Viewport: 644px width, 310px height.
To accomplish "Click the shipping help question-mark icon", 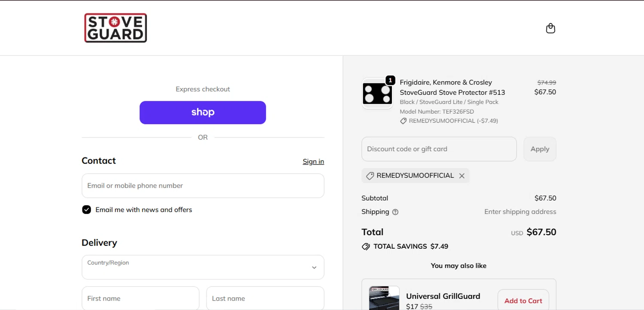I will [x=395, y=212].
